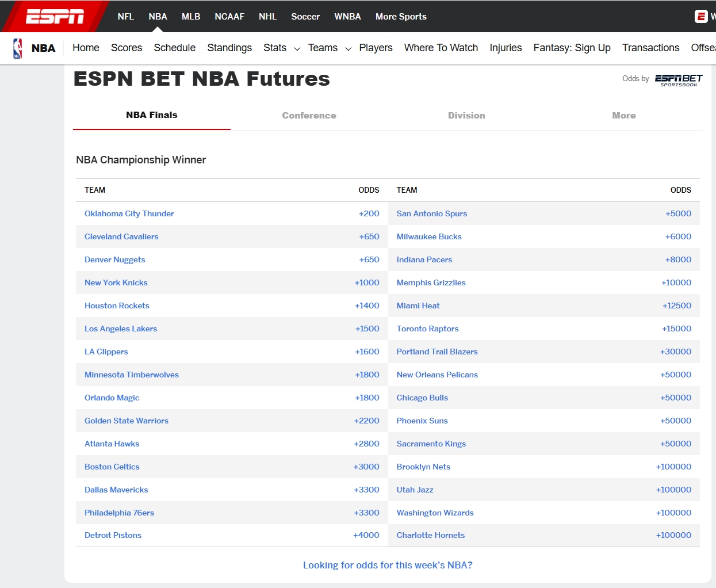Open NBA Schedule page

174,48
